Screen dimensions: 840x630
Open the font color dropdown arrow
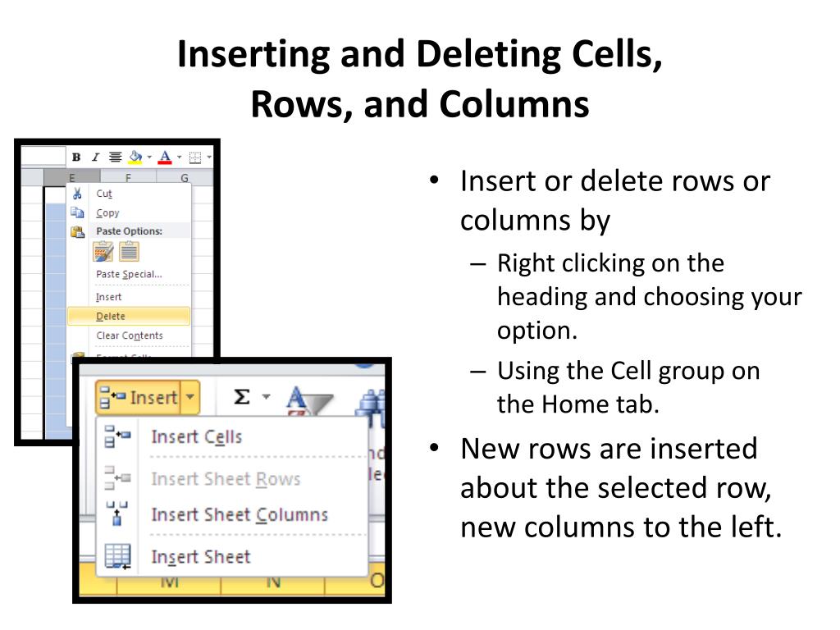pyautogui.click(x=179, y=157)
